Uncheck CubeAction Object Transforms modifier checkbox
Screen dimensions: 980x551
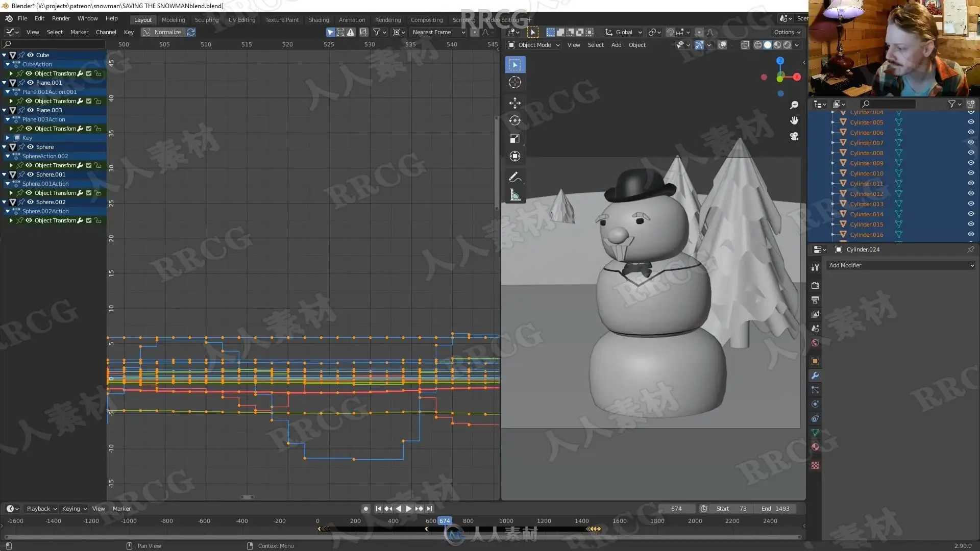click(89, 73)
